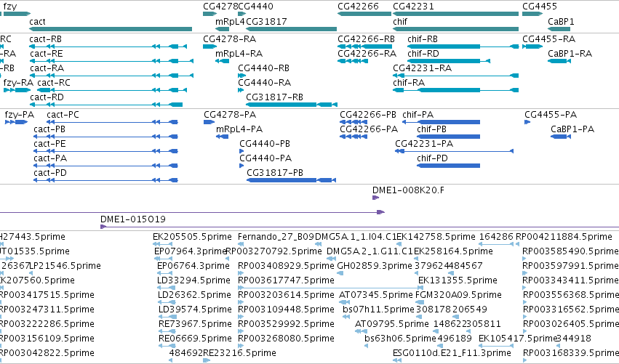Select the CG4278 gene arrow
The image size is (619, 364).
[x=210, y=14]
